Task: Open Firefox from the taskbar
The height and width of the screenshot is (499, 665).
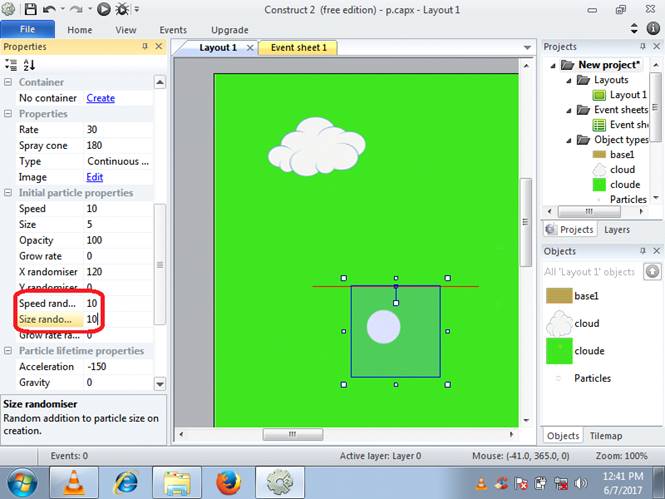Action: pos(228,482)
